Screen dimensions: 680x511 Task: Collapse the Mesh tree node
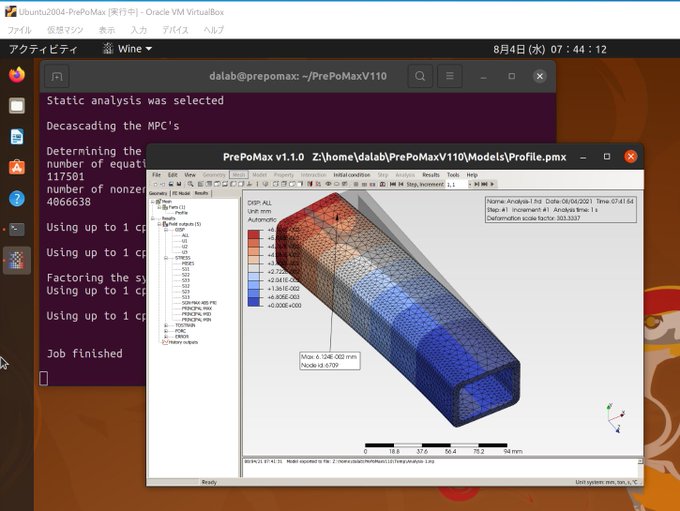point(153,202)
